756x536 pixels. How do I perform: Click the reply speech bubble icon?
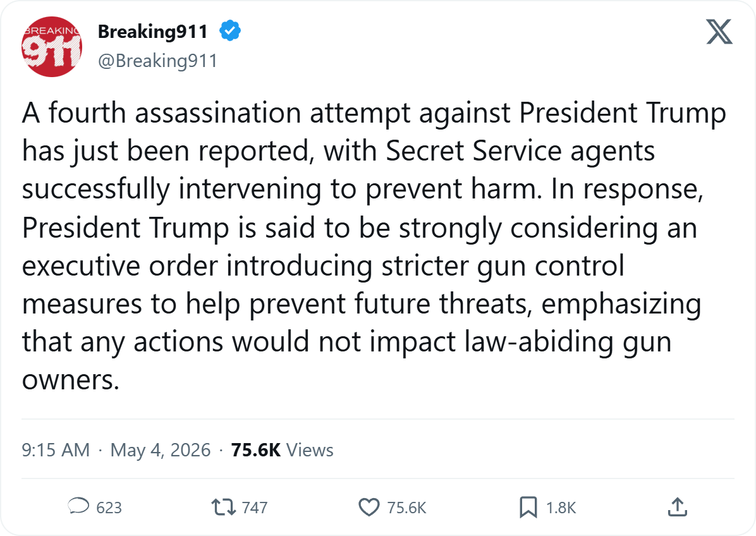click(x=78, y=506)
